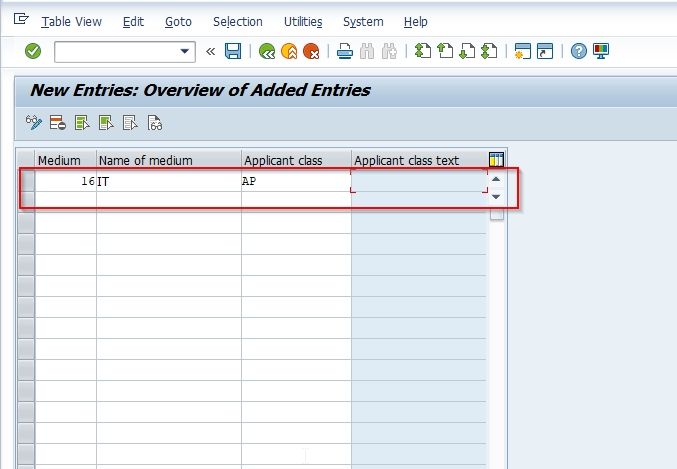Click the Print icon
677x469 pixels.
(345, 51)
